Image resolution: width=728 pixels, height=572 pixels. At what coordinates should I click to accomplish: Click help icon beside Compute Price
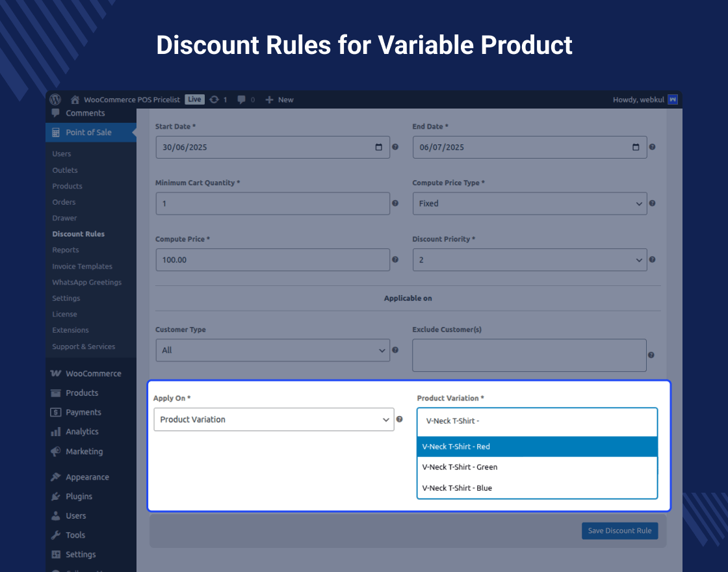coord(395,259)
